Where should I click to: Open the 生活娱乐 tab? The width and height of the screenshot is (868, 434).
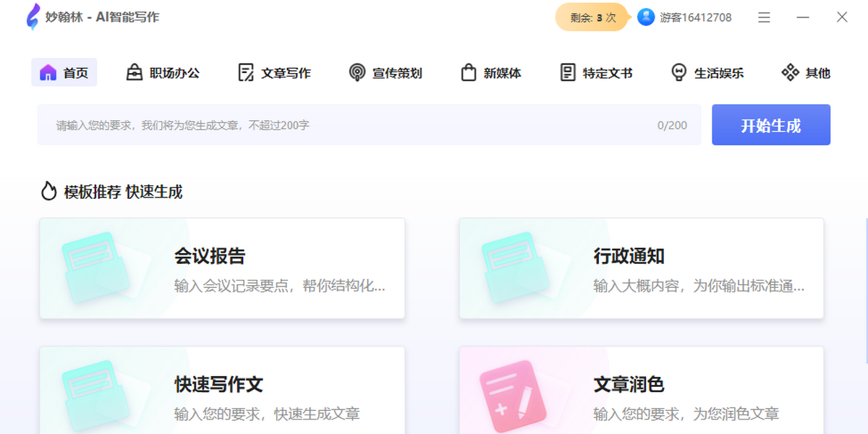[707, 72]
